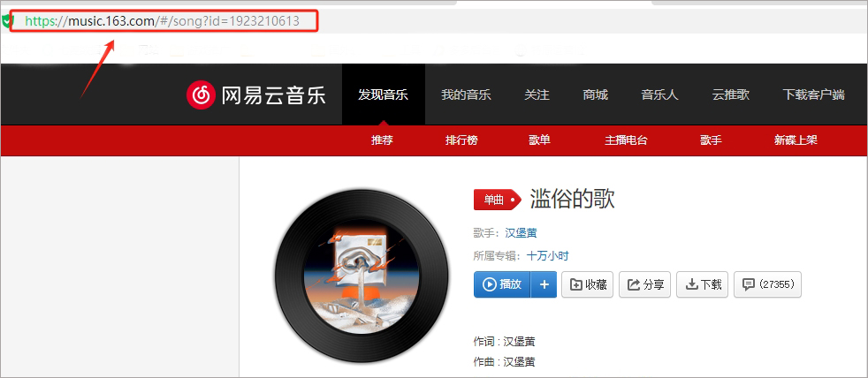Click the plus add-to-playlist button
Viewport: 868px width, 378px height.
click(x=544, y=284)
